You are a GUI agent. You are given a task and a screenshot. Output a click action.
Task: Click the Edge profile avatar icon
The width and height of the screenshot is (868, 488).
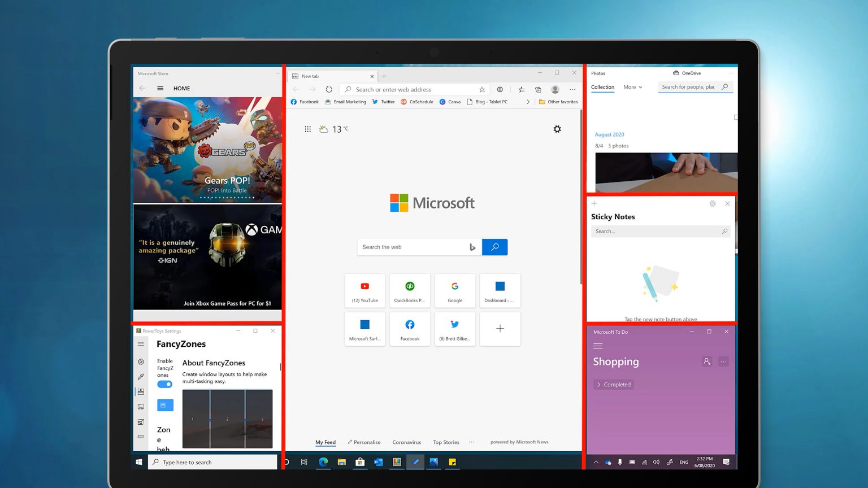click(555, 89)
